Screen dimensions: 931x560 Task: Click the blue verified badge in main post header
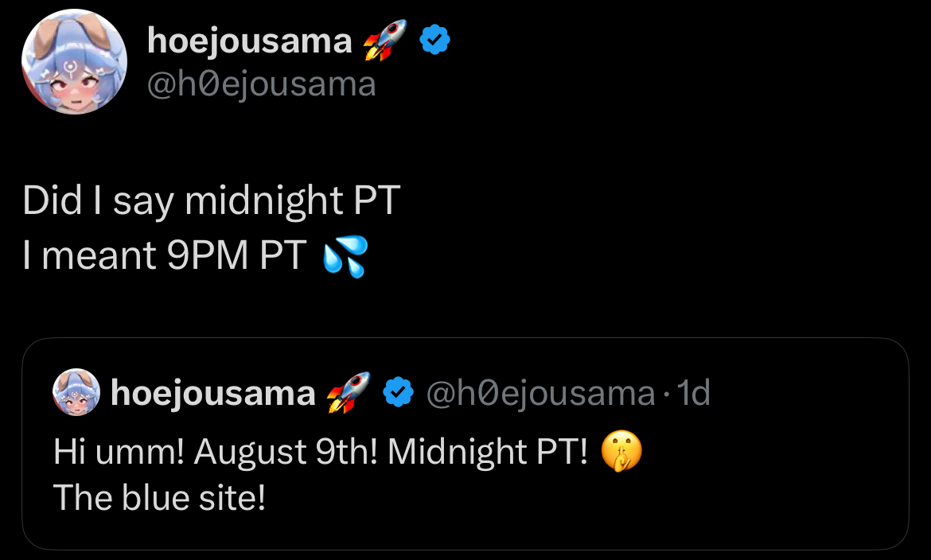[x=434, y=41]
